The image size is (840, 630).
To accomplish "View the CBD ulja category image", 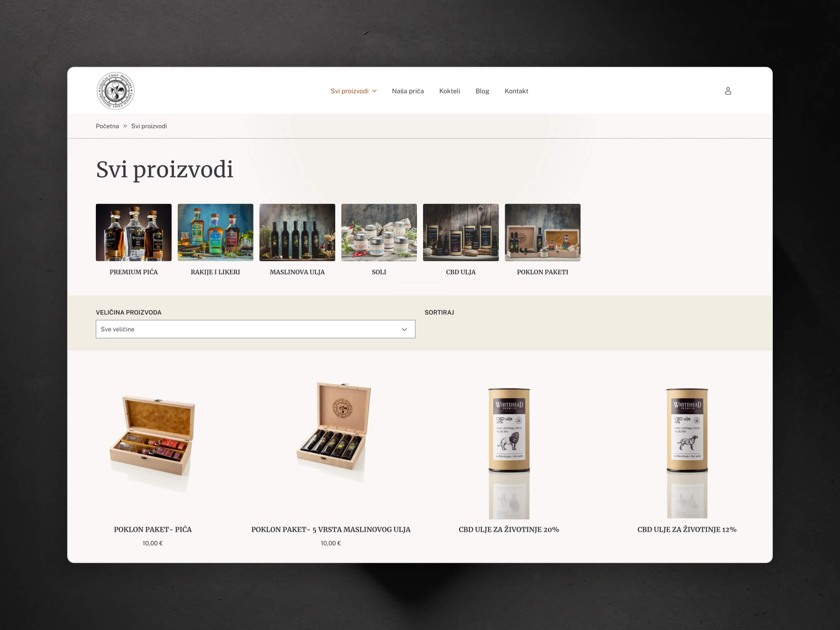I will 461,233.
